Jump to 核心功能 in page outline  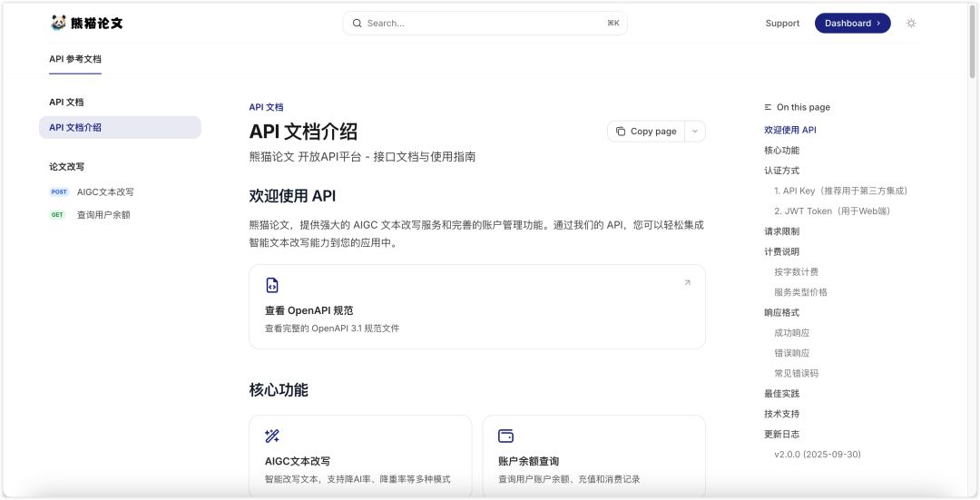click(x=781, y=150)
